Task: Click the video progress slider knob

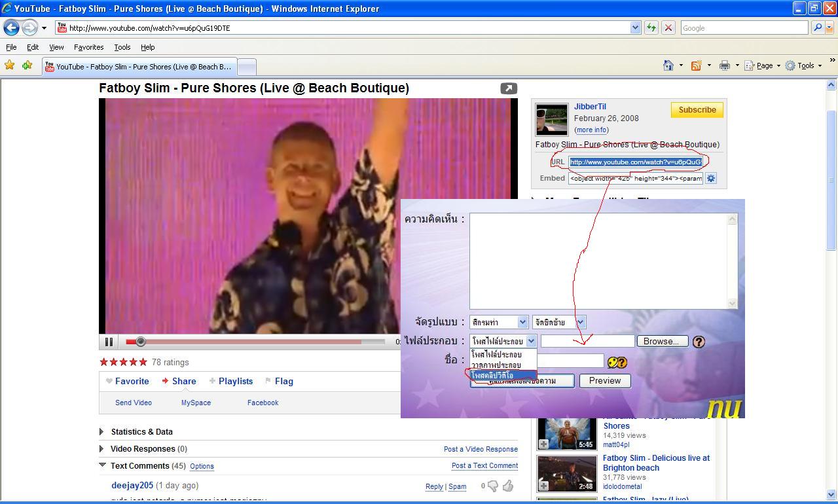Action: point(140,341)
